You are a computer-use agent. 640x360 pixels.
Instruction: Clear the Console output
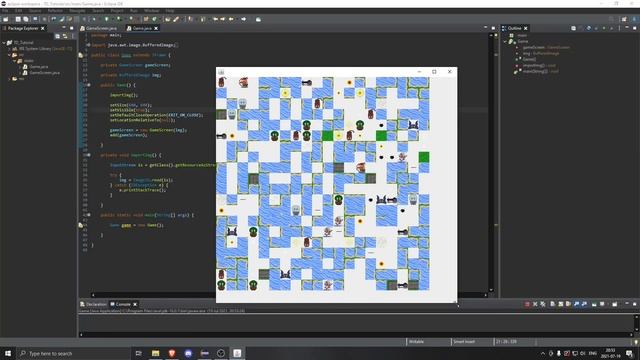pyautogui.click(x=553, y=304)
